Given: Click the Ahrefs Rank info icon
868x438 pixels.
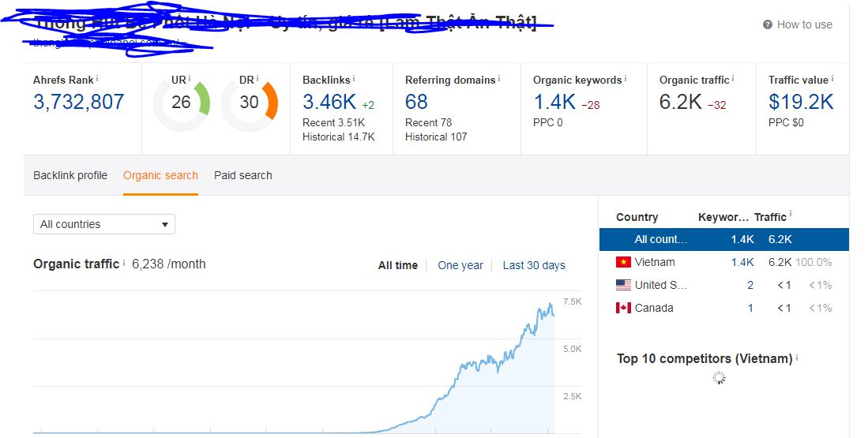Looking at the screenshot, I should 97,79.
